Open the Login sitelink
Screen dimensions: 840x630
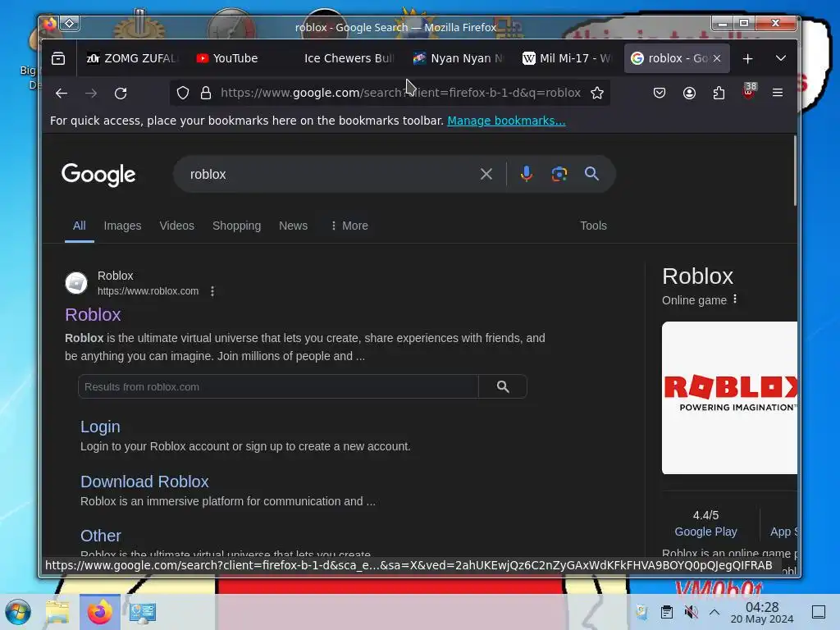coord(100,427)
